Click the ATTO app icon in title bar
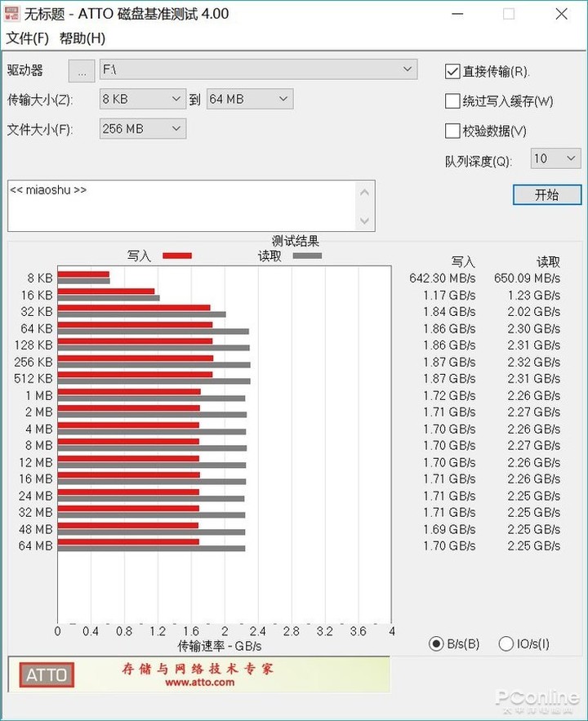Viewport: 588px width, 721px height. coord(11,14)
